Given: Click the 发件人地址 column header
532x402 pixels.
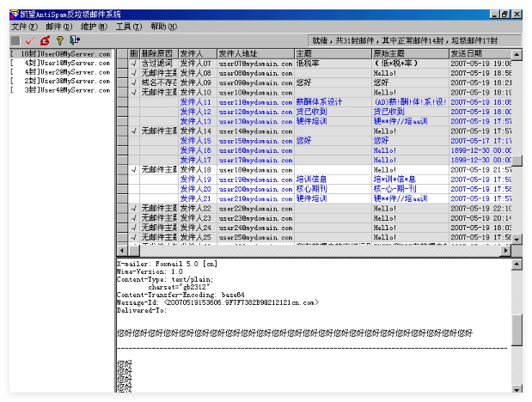Looking at the screenshot, I should coord(254,53).
